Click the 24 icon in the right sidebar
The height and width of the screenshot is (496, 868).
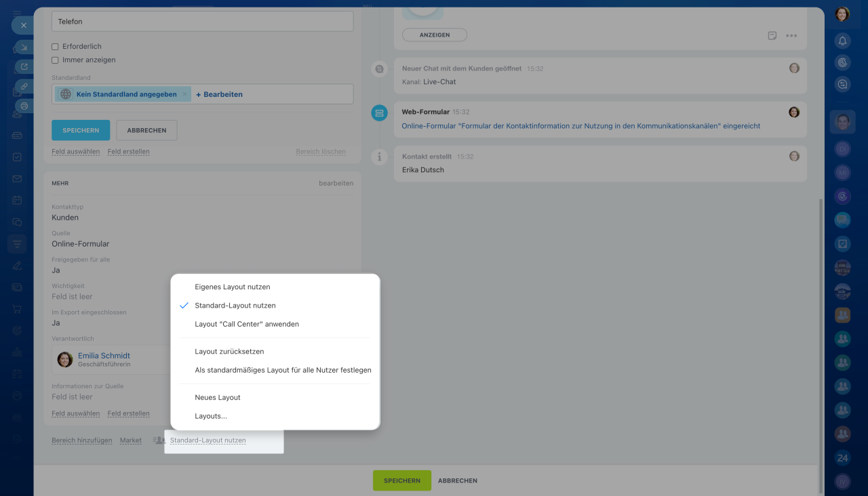point(843,458)
